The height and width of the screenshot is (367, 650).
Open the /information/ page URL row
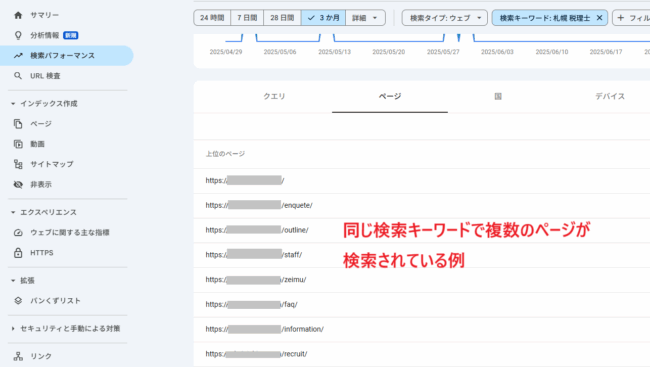[422, 330]
